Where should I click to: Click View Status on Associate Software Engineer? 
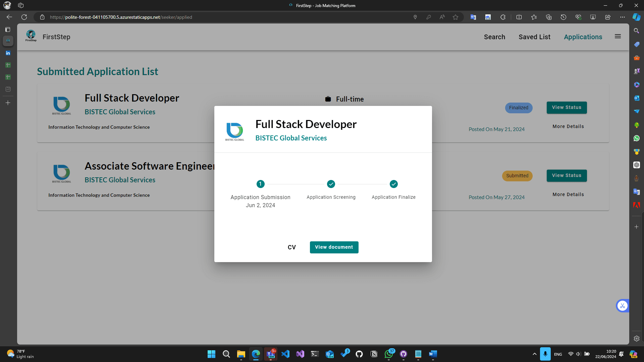[x=566, y=176]
